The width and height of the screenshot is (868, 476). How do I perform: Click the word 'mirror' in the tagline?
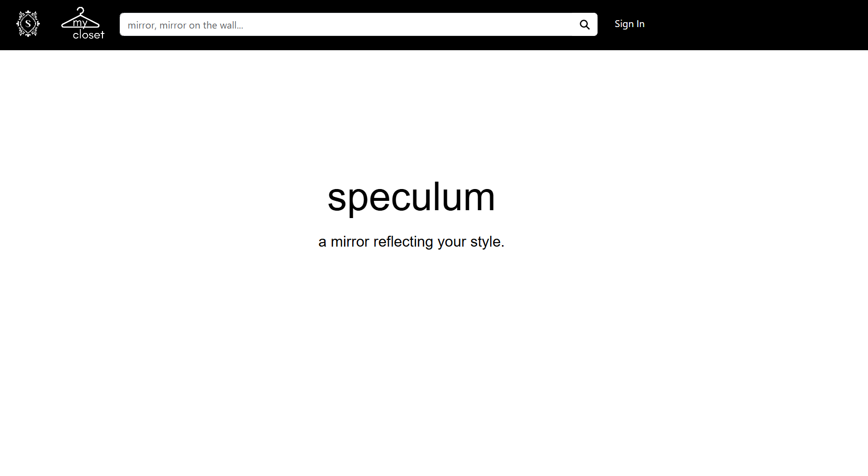(350, 242)
